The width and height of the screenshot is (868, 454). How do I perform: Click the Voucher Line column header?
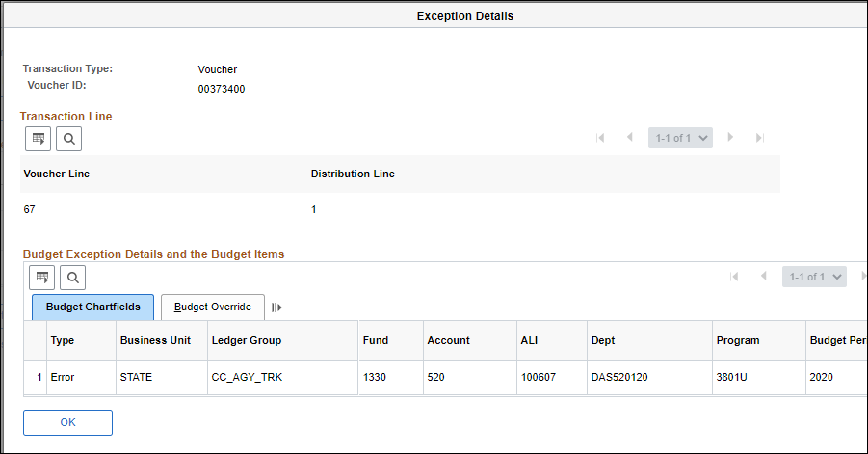[x=56, y=174]
